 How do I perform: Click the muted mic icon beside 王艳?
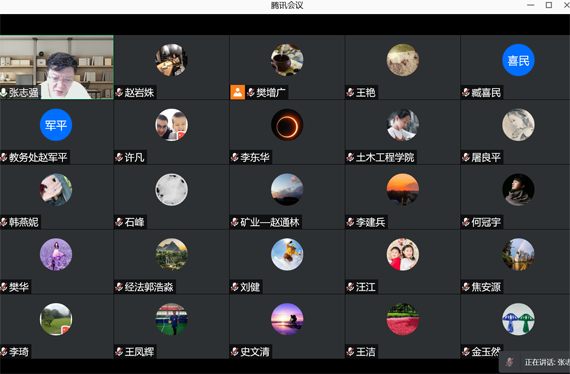pos(350,93)
